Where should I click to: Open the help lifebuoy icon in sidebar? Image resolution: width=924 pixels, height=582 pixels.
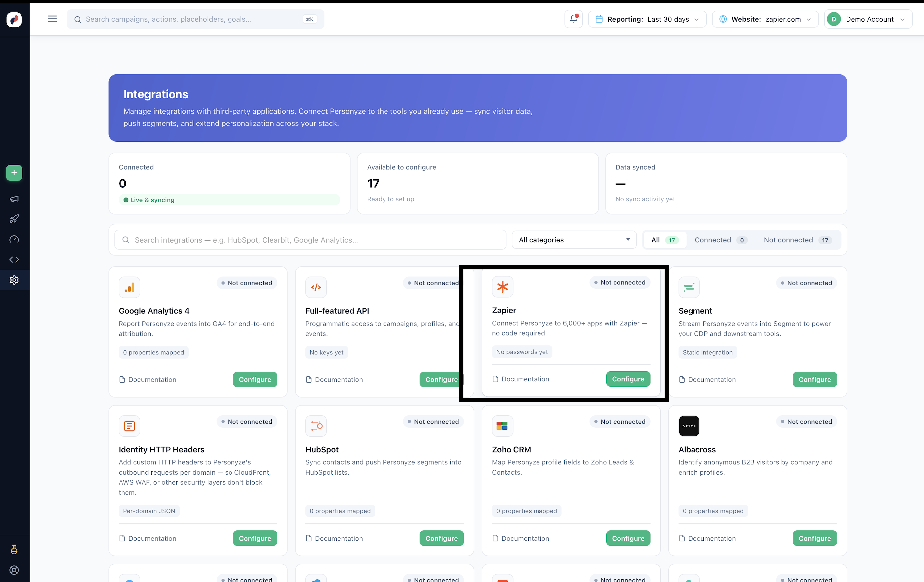14,570
